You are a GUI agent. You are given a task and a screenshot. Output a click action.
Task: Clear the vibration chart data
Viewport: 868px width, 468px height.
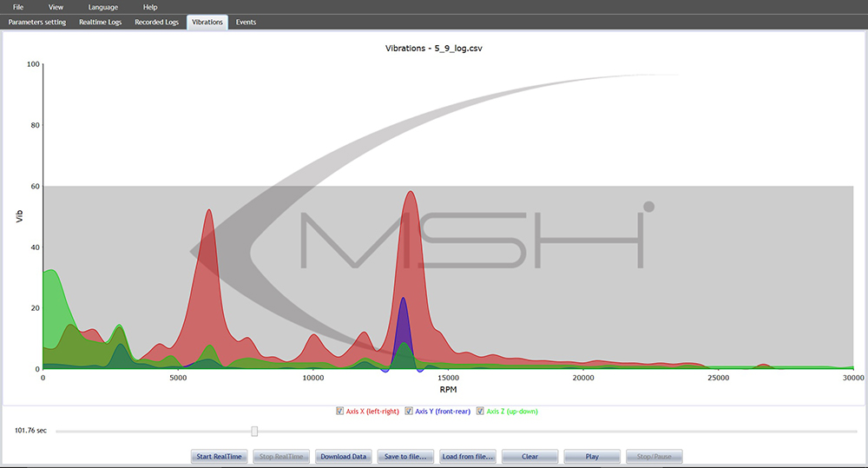[529, 457]
